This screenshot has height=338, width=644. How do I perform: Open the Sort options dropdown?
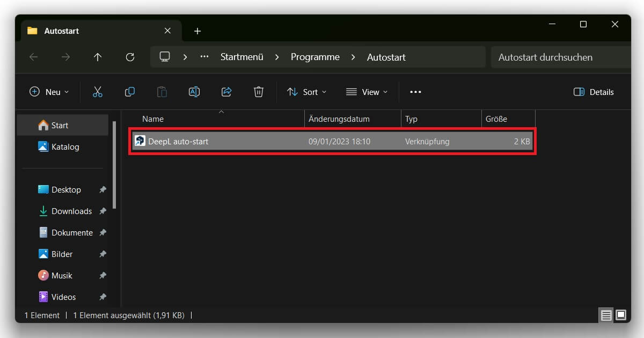click(x=306, y=92)
